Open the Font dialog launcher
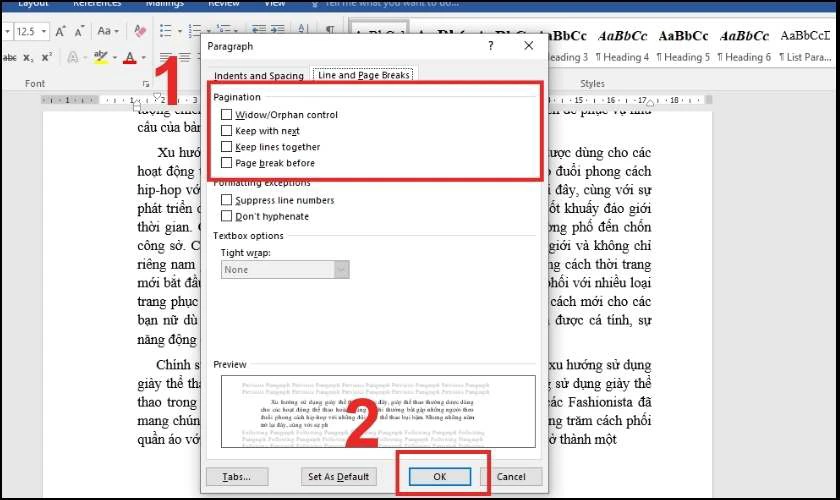Screen dimensions: 840x500 point(146,84)
